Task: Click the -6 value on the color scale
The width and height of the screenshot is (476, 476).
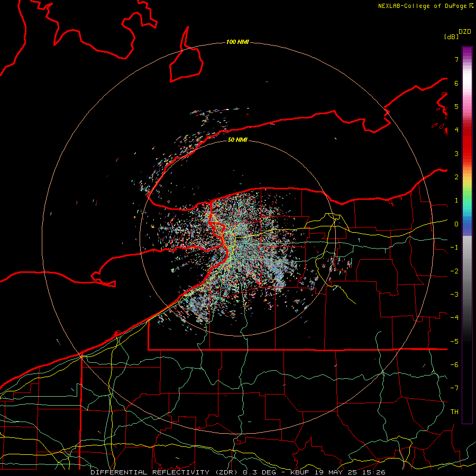Action: click(x=454, y=365)
